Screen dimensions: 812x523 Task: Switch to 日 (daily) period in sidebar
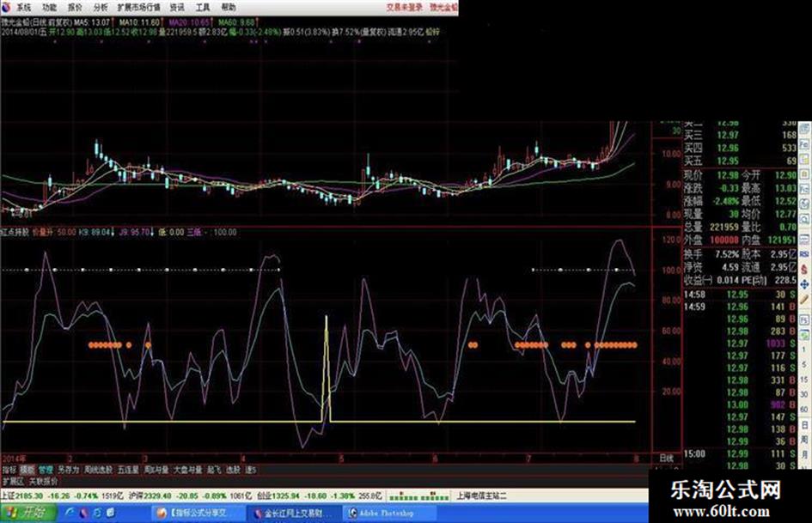pos(804,424)
